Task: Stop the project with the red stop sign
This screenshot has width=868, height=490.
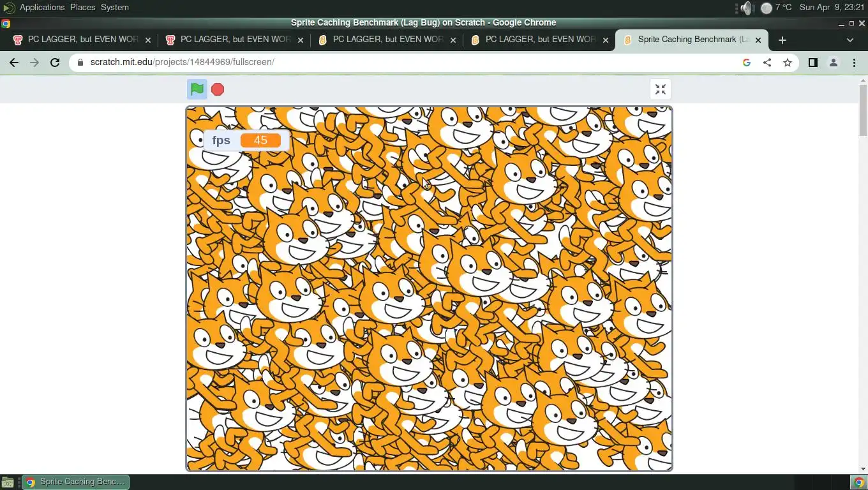Action: (218, 89)
